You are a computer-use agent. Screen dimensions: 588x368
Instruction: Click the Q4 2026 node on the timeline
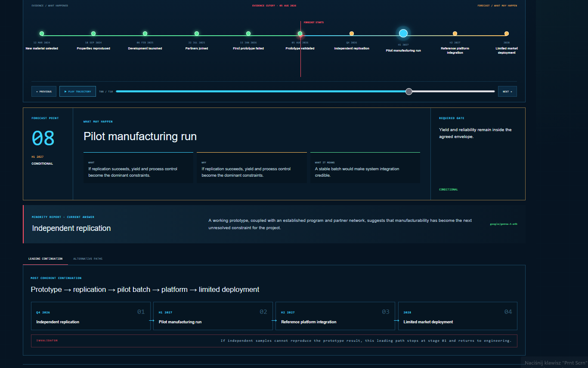(352, 34)
